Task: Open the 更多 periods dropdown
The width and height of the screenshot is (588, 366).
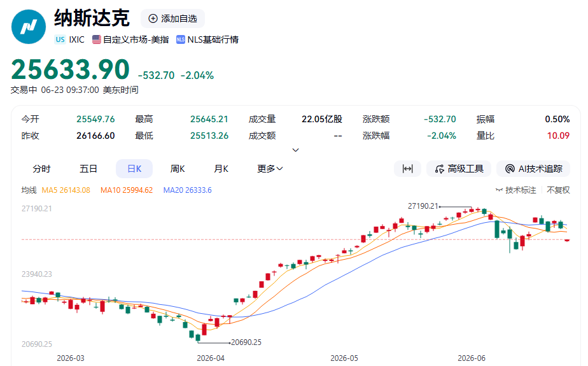Action: coord(270,169)
